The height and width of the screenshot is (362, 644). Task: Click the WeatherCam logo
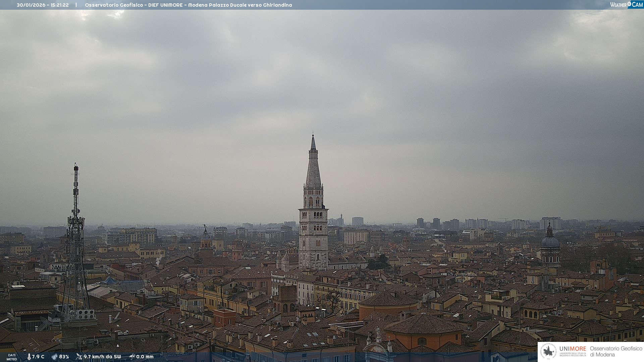pyautogui.click(x=626, y=5)
